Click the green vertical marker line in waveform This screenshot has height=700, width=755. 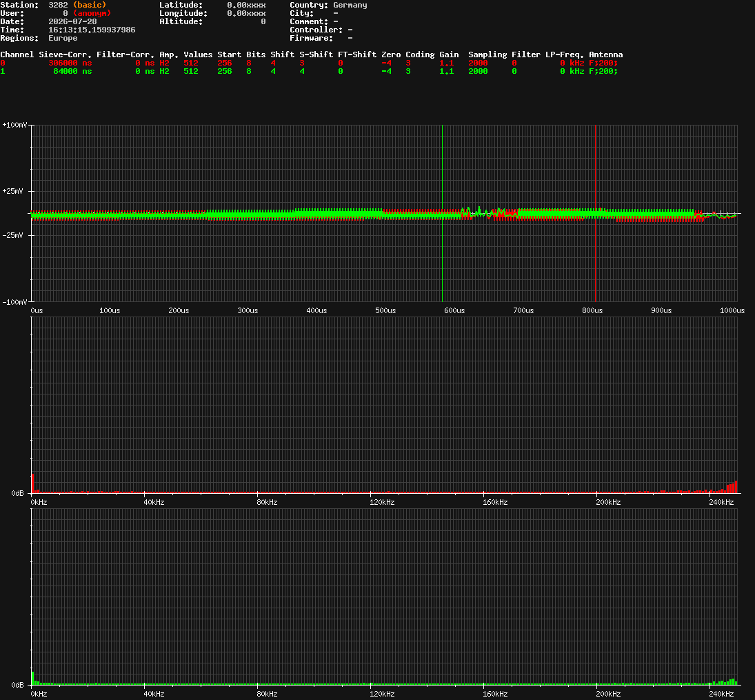coord(442,213)
